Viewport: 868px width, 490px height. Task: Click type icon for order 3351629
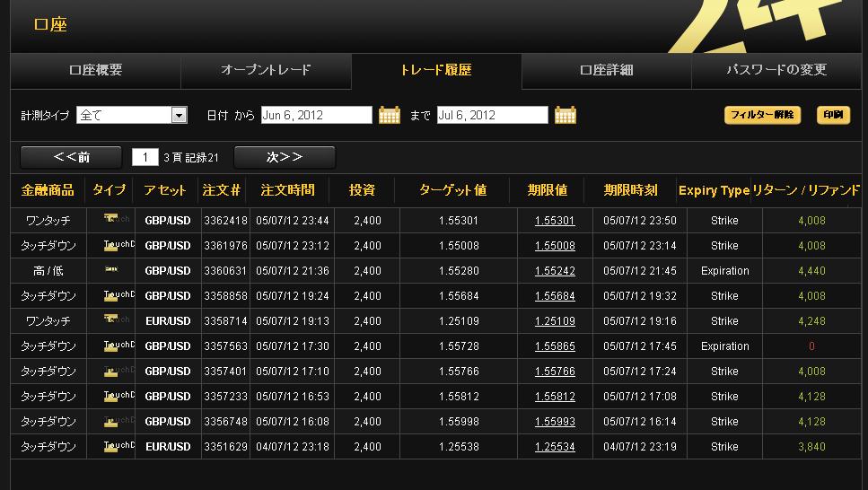pos(118,446)
